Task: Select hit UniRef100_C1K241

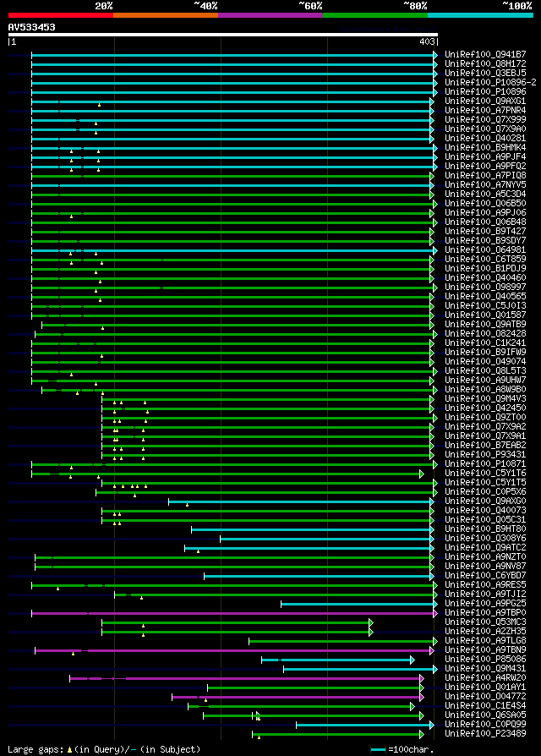Action: coord(485,343)
